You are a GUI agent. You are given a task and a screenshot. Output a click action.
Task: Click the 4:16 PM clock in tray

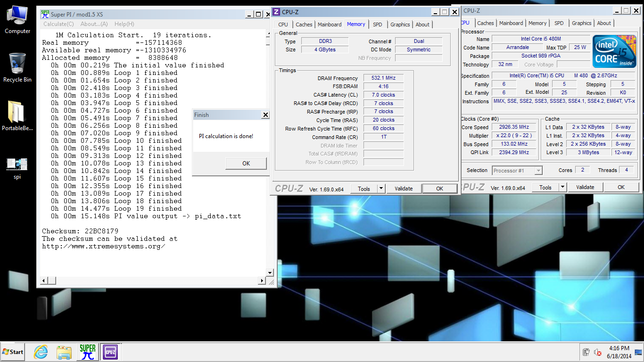point(619,348)
